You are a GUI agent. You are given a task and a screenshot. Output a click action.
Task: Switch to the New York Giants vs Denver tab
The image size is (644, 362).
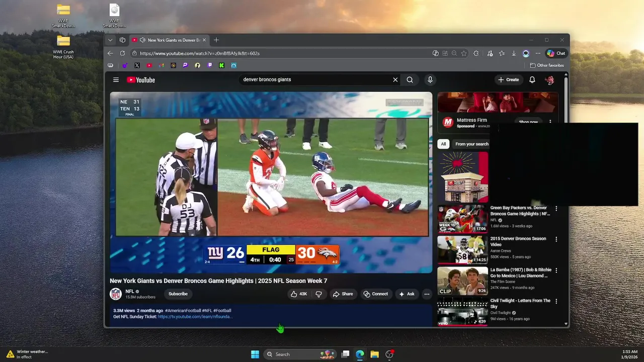coord(169,40)
